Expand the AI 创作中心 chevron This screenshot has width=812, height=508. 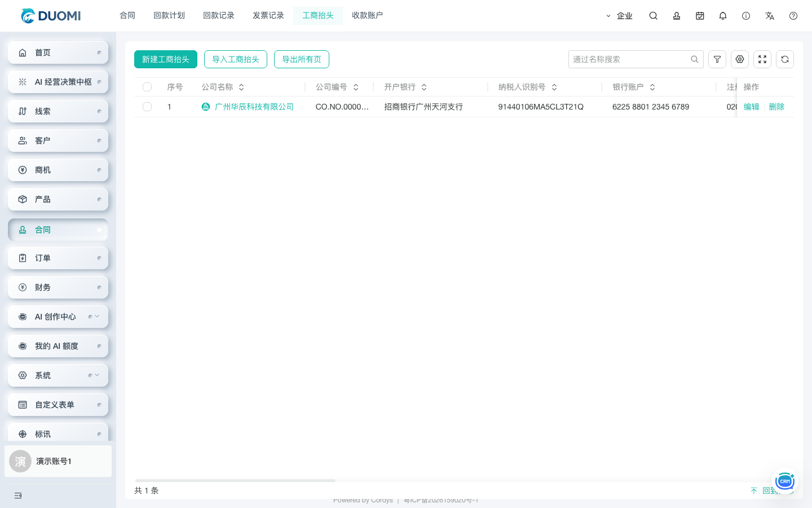pos(97,316)
